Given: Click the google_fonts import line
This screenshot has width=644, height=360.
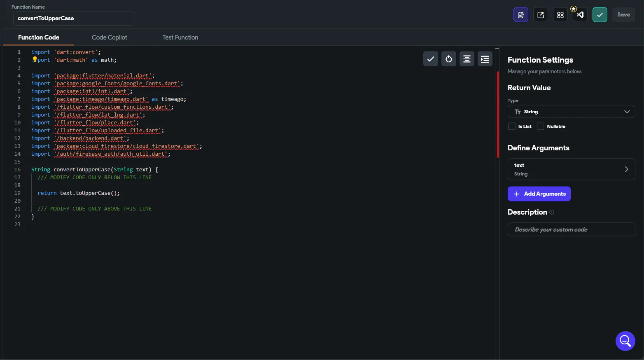Looking at the screenshot, I should (x=107, y=83).
